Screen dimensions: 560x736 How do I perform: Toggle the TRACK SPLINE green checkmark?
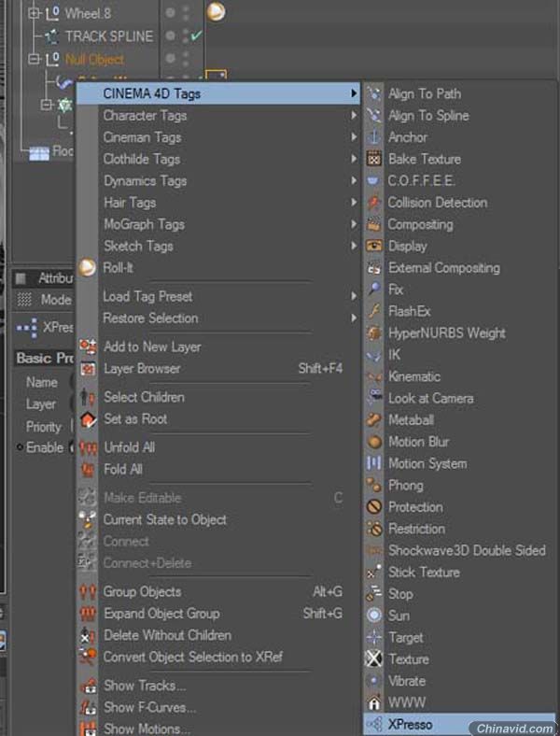[197, 35]
